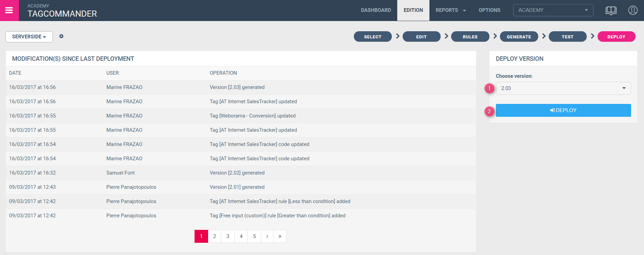Viewport: 644px width, 255px height.
Task: Click the Edit step pill
Action: [x=421, y=37]
